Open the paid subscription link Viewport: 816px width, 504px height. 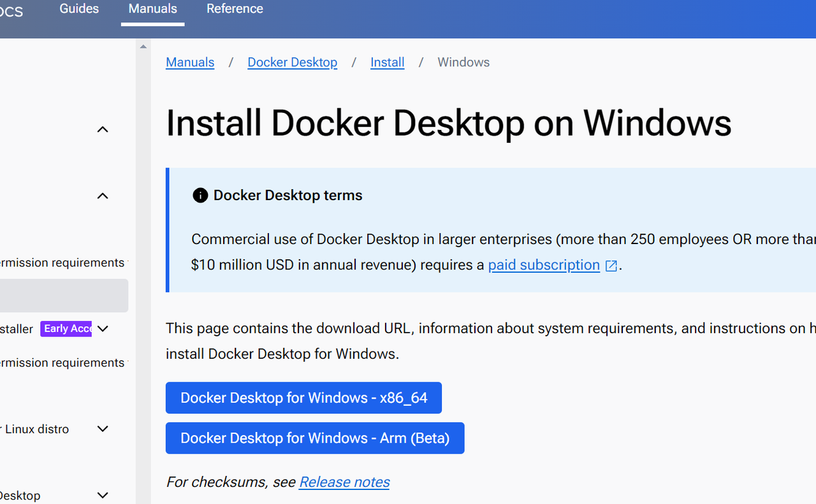coord(544,265)
